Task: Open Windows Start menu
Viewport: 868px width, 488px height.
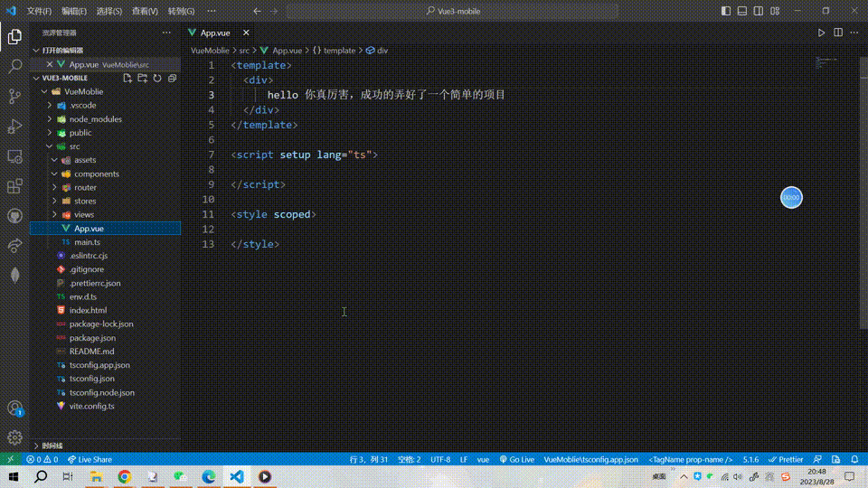Action: [14, 476]
